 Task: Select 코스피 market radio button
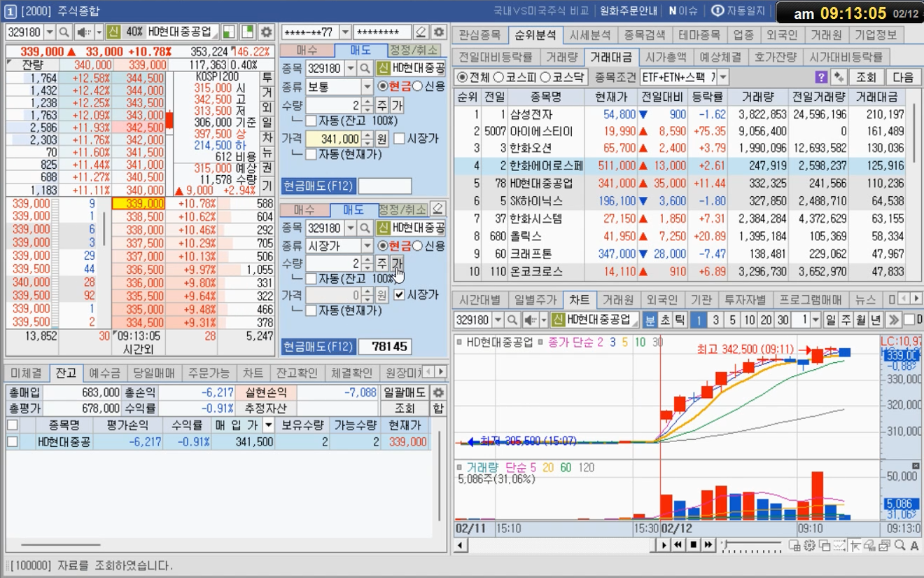498,77
